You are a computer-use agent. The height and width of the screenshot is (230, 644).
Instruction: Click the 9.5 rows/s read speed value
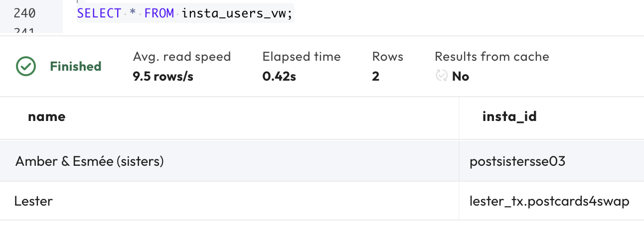(x=163, y=76)
